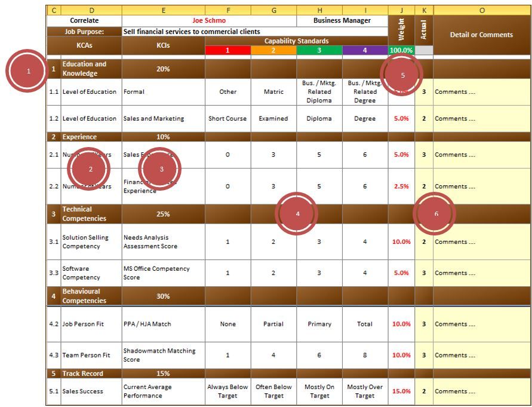
Task: Click callout marker 4 on Technical Competencies row
Action: [x=297, y=213]
